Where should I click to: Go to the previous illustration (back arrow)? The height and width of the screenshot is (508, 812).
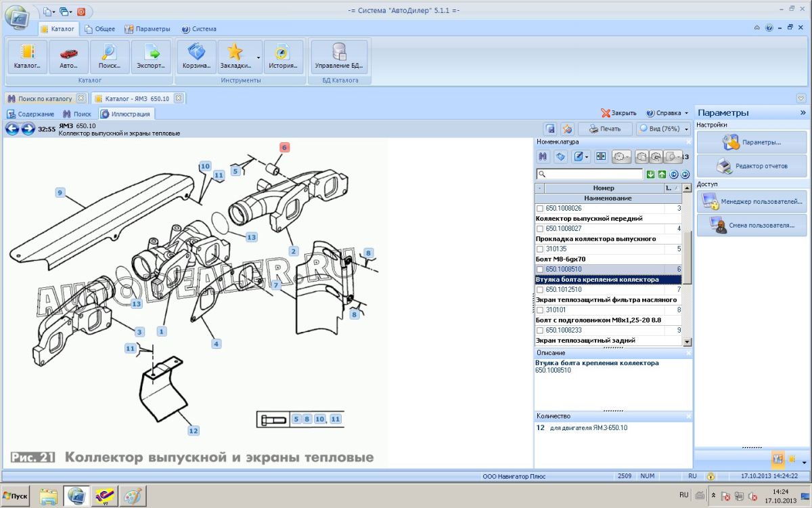(12, 129)
